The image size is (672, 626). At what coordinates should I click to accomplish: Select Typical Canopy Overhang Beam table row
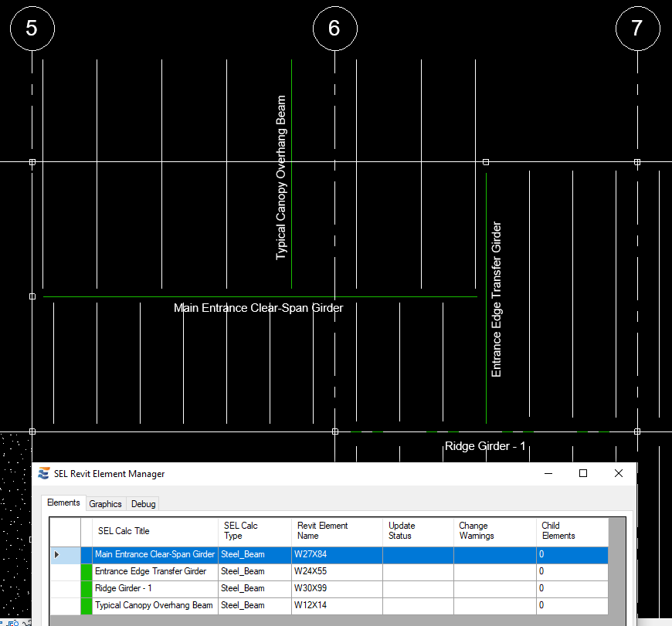click(x=154, y=606)
